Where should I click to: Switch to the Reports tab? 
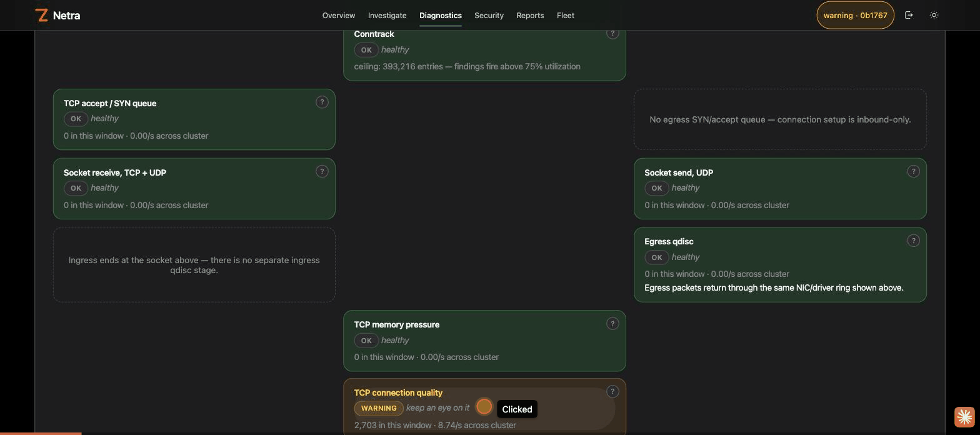point(530,15)
